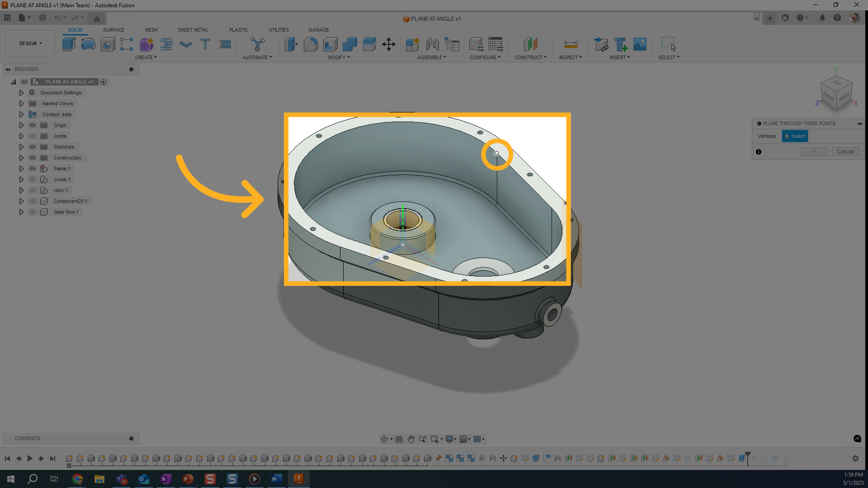Click the Data Panel grid icon
Image resolution: width=868 pixels, height=488 pixels.
pos(7,18)
